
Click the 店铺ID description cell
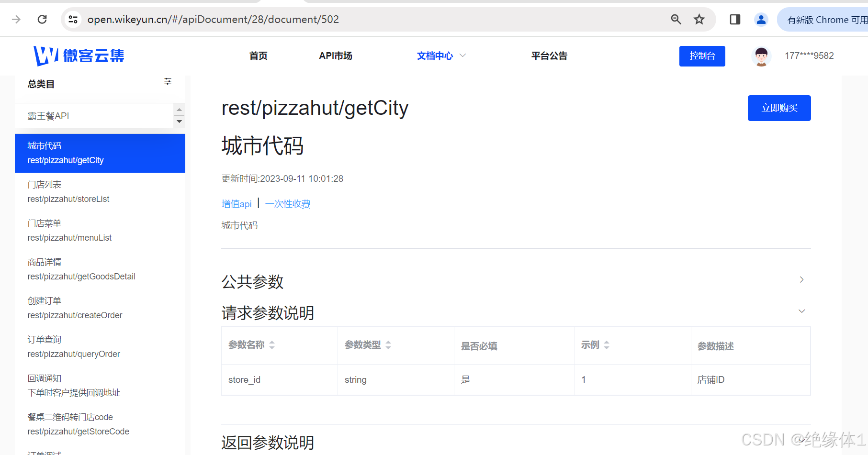tap(751, 380)
